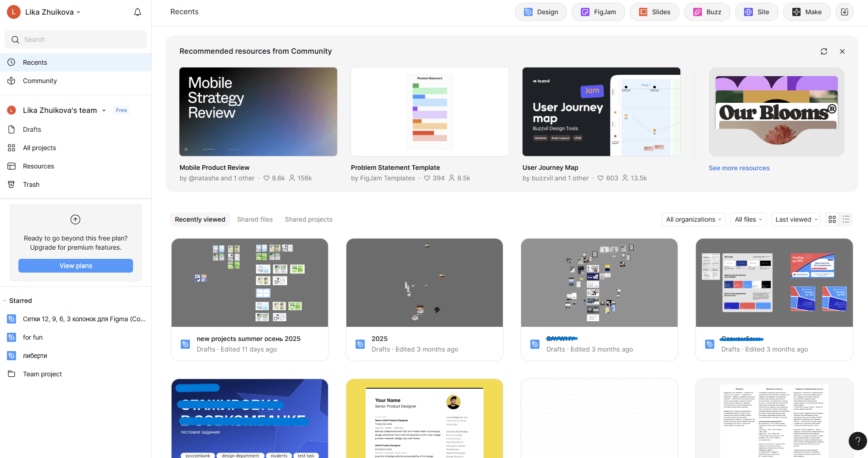The width and height of the screenshot is (868, 458).
Task: Click the View plans button
Action: click(76, 266)
